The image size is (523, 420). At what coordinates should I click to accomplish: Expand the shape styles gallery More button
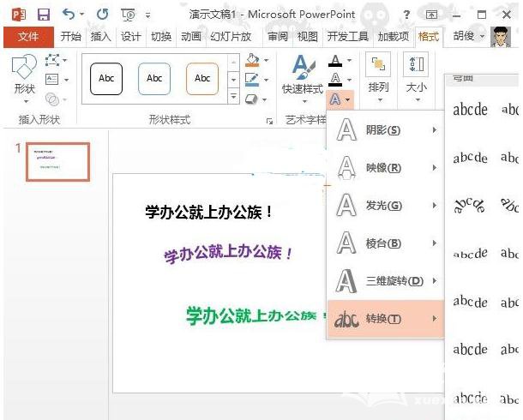[233, 96]
